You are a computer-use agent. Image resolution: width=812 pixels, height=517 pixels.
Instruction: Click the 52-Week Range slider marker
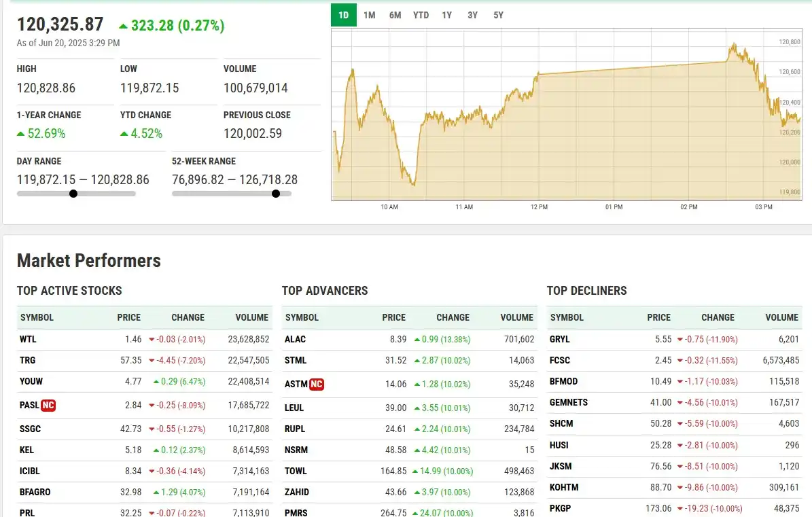tap(276, 194)
